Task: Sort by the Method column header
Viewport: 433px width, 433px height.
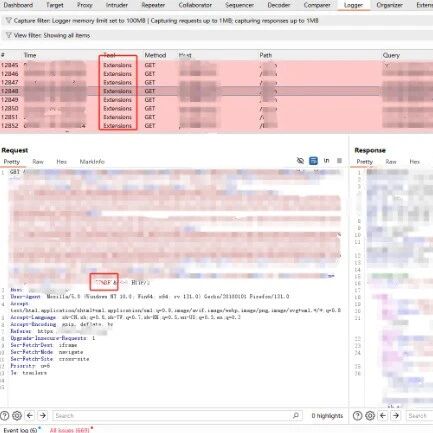Action: (155, 55)
